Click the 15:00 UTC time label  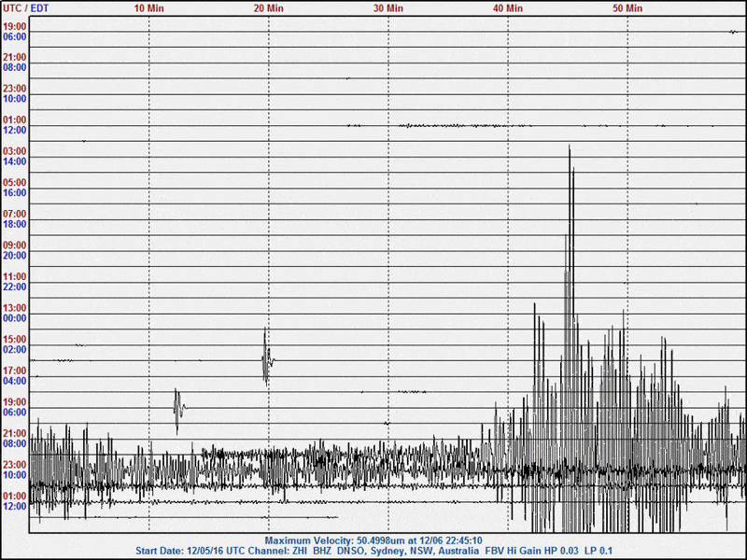pos(15,340)
